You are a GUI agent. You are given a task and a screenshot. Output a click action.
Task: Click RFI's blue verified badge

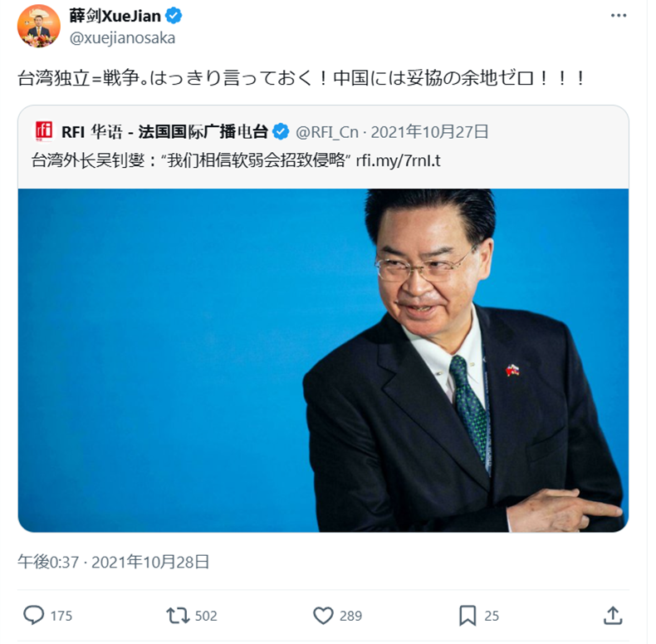click(x=281, y=132)
